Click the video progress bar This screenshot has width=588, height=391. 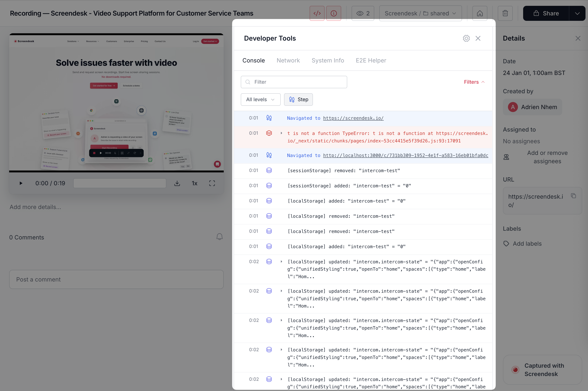coord(120,183)
